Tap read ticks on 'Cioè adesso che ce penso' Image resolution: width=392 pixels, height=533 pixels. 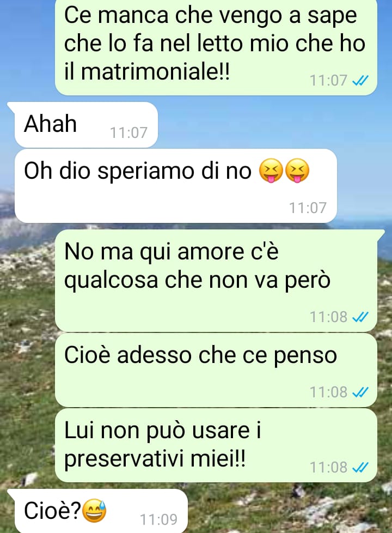tap(360, 392)
